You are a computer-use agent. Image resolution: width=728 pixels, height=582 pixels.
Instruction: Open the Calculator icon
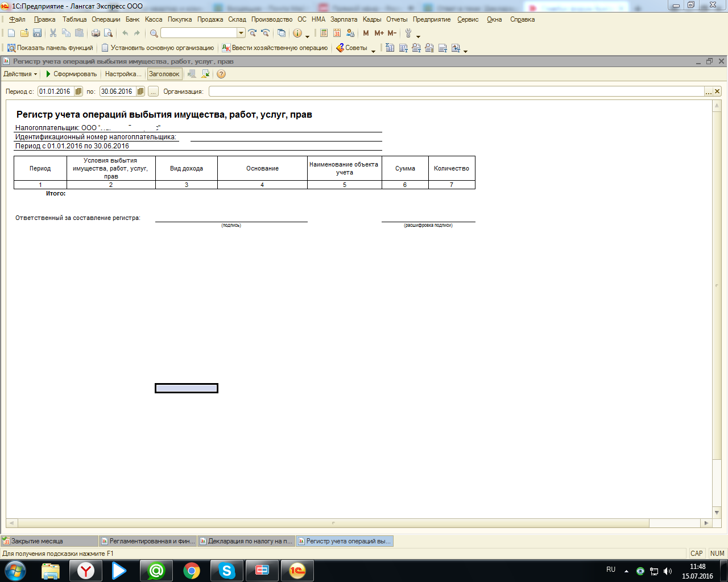324,33
